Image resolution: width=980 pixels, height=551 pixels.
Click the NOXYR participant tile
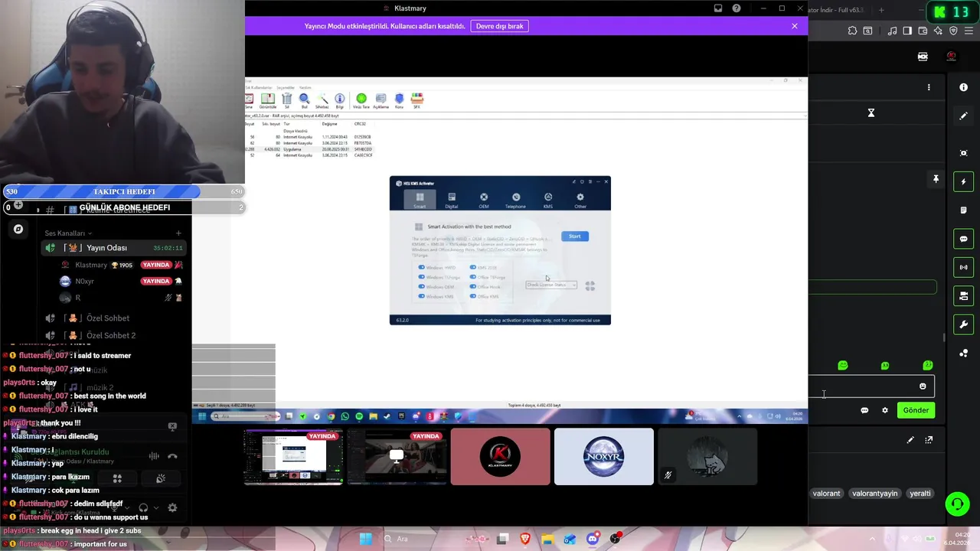(604, 457)
